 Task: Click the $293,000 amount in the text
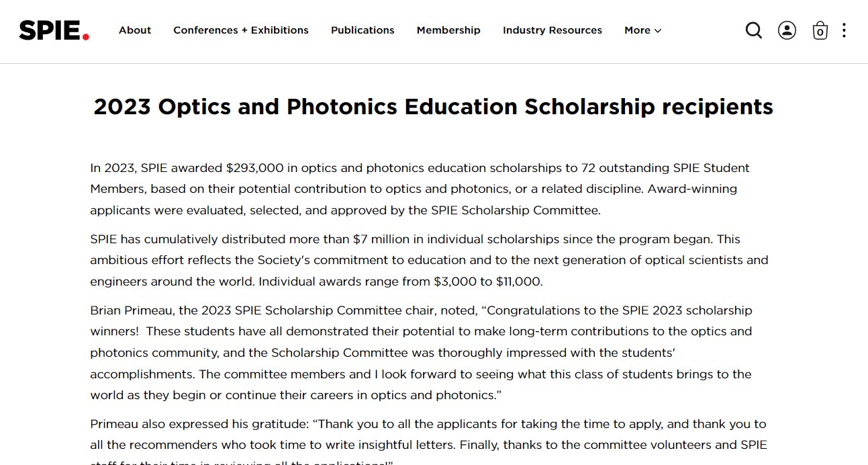point(254,168)
